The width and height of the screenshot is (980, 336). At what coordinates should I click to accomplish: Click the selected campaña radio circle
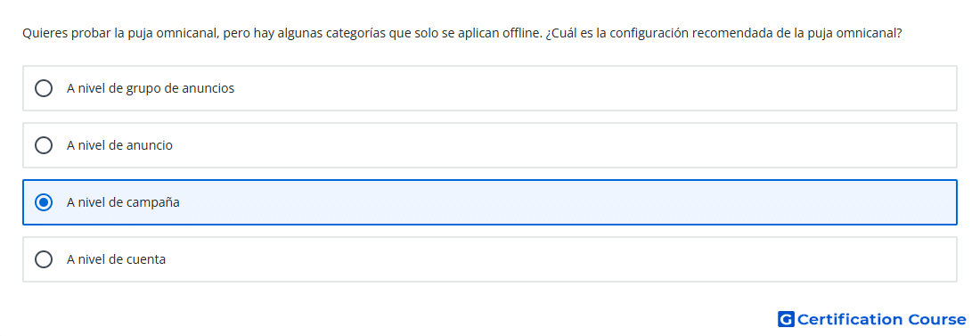(44, 202)
